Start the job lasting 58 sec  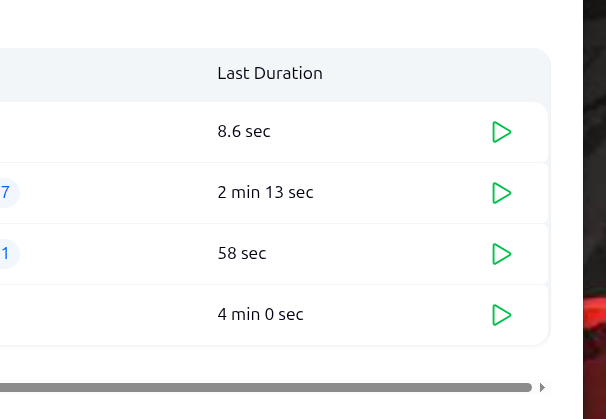point(502,254)
